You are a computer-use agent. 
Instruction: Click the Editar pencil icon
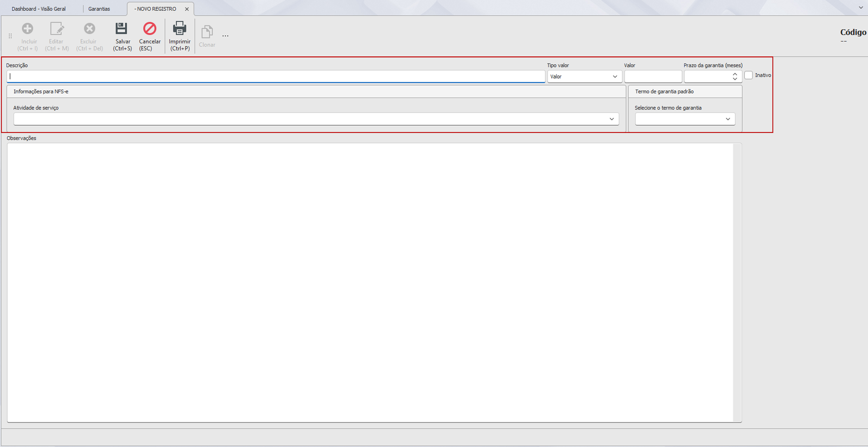56,29
